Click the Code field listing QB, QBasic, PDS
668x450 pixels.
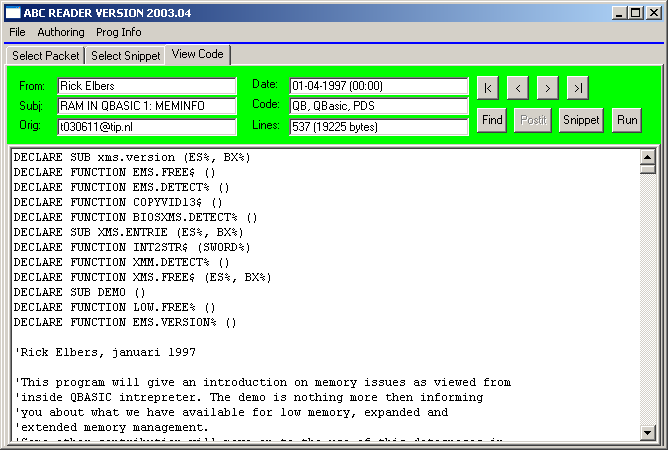378,106
